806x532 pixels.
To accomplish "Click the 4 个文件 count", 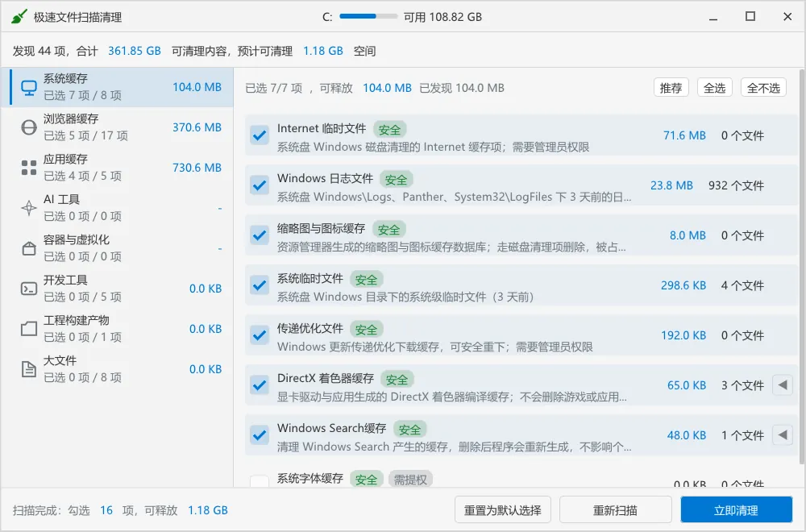I will [x=742, y=285].
